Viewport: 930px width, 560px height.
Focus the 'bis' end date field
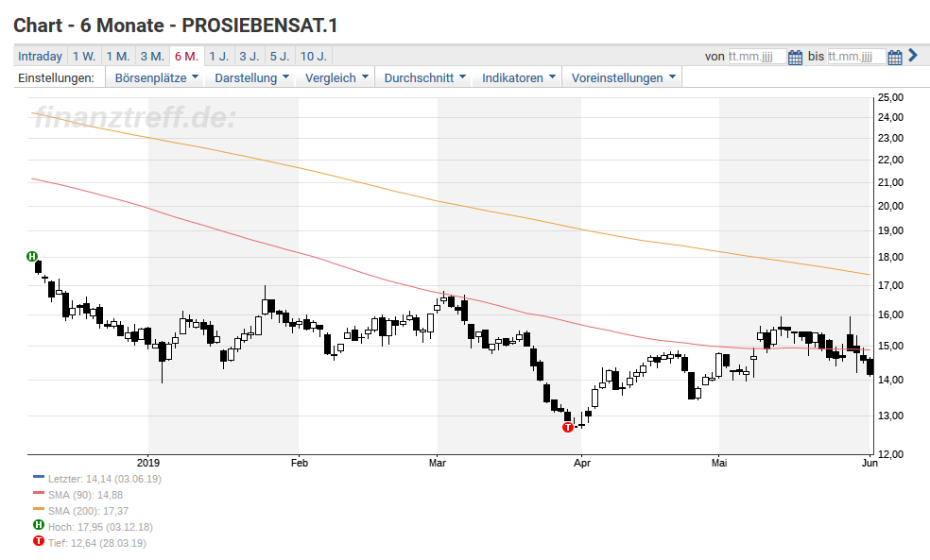click(x=856, y=57)
